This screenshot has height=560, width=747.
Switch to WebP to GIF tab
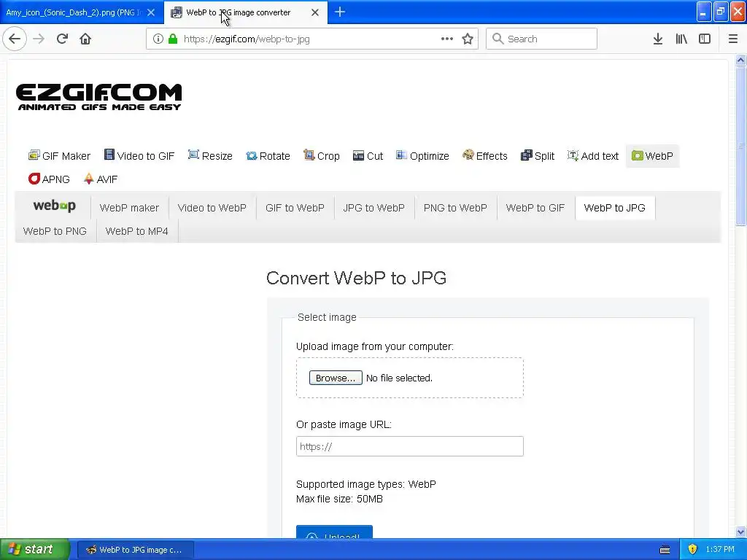[x=535, y=208]
